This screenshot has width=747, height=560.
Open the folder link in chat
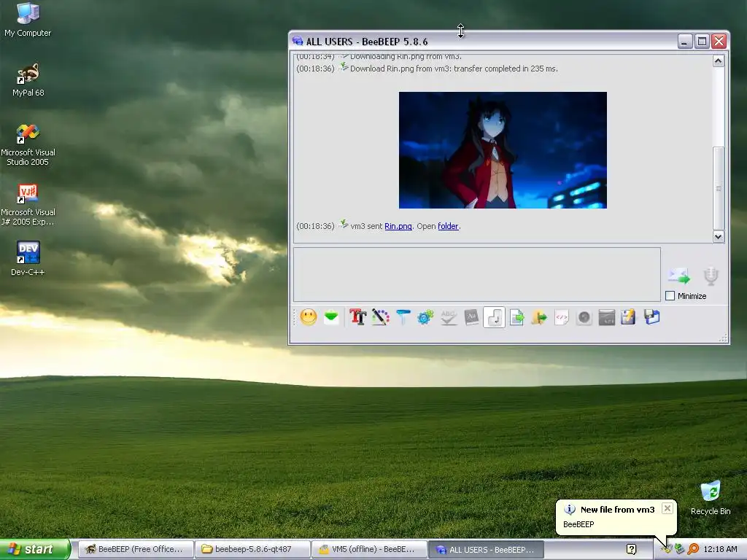[x=448, y=226]
